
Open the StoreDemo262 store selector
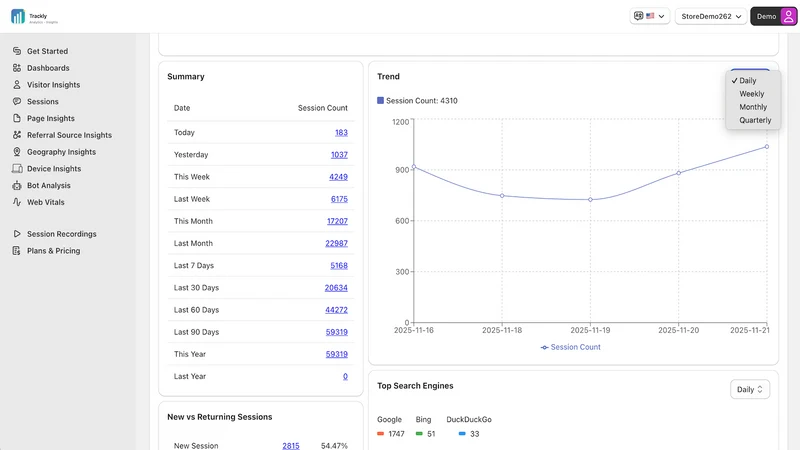click(x=711, y=16)
